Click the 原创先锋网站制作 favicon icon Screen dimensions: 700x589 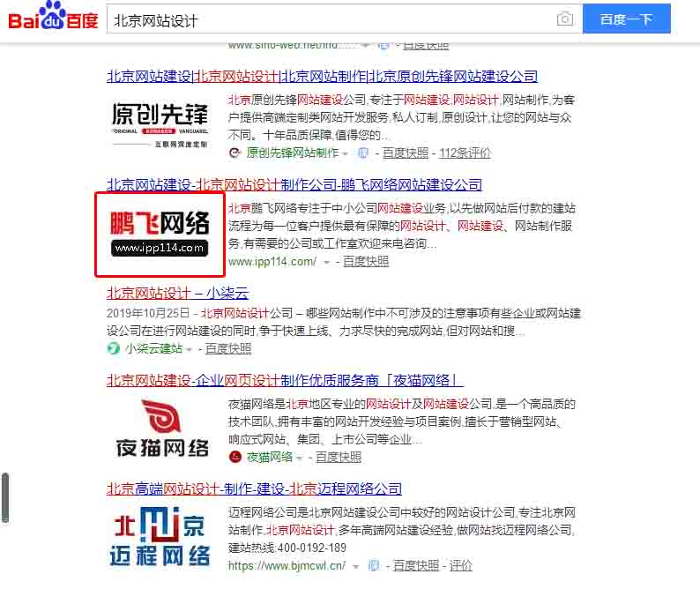point(235,153)
